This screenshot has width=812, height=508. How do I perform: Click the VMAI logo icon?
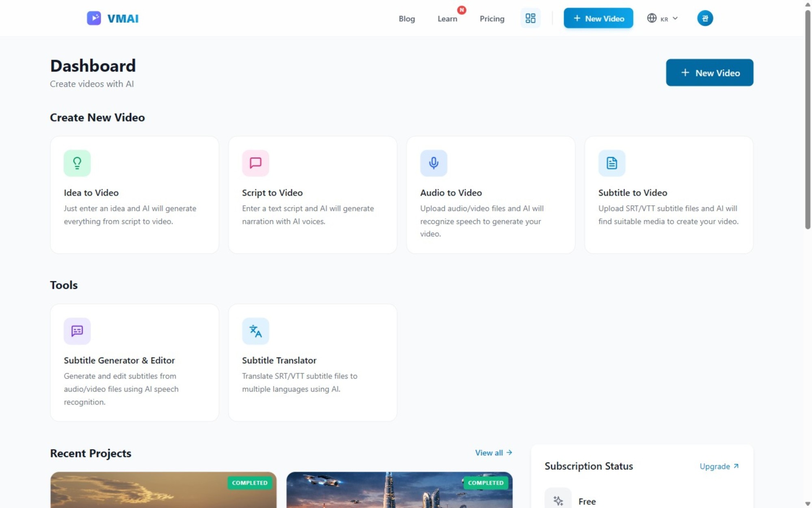tap(94, 18)
